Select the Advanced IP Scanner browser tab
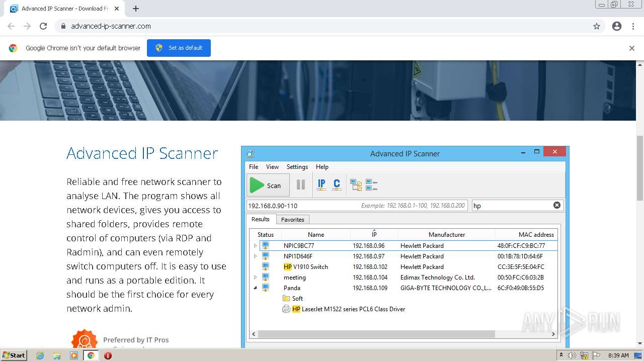Screen dimensions: 644x362 coord(65,9)
